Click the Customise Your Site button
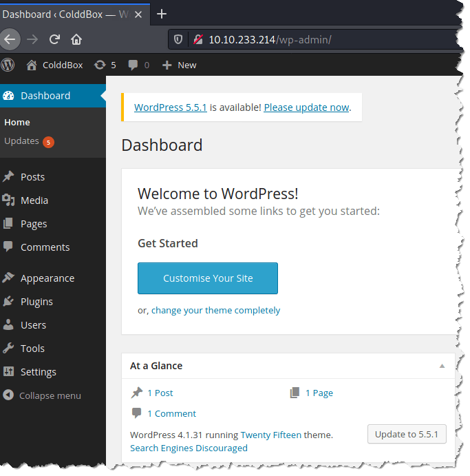Image resolution: width=470 pixels, height=476 pixels. (x=208, y=278)
